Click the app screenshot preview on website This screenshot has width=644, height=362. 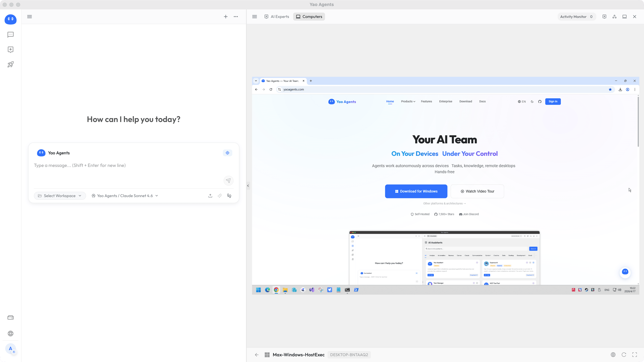[x=444, y=258]
